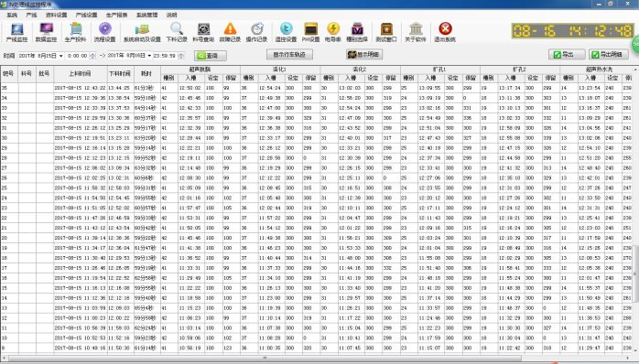639x364 pixels.
Task: Open 下料记录 magnifier icon
Action: click(x=177, y=32)
